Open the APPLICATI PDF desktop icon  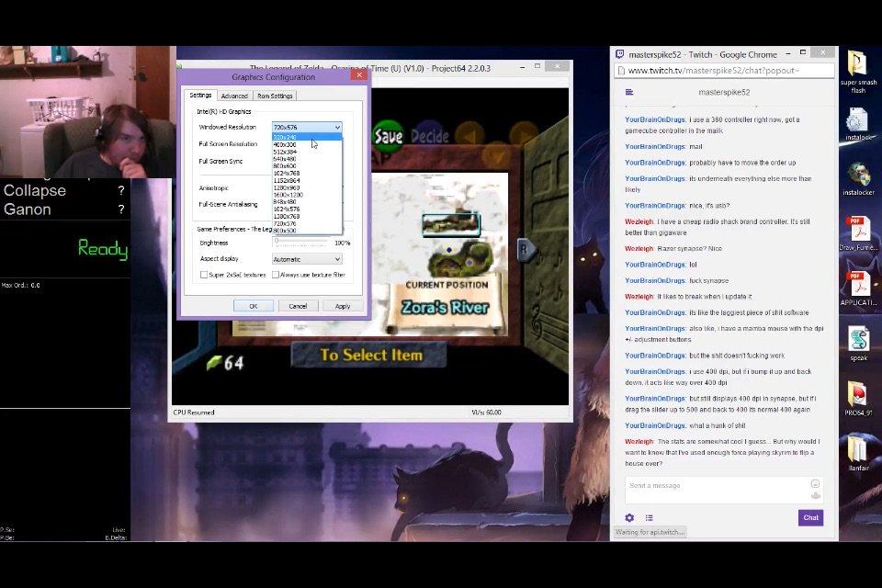(x=858, y=288)
